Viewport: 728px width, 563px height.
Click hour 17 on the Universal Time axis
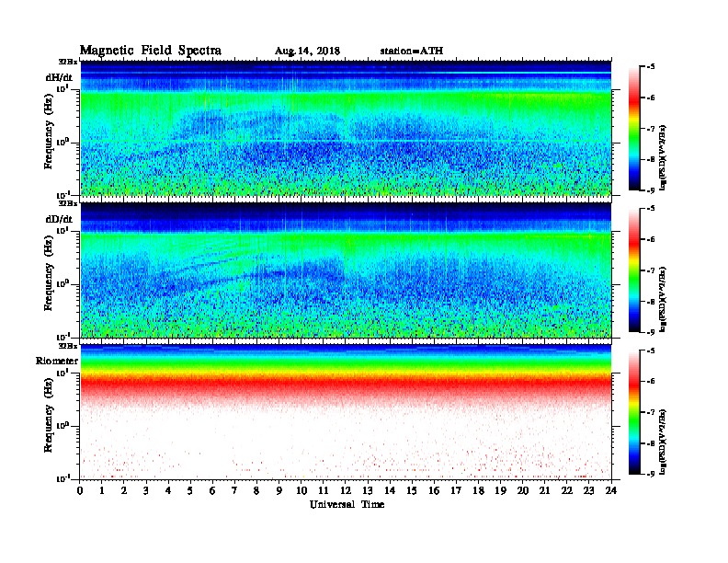click(457, 490)
